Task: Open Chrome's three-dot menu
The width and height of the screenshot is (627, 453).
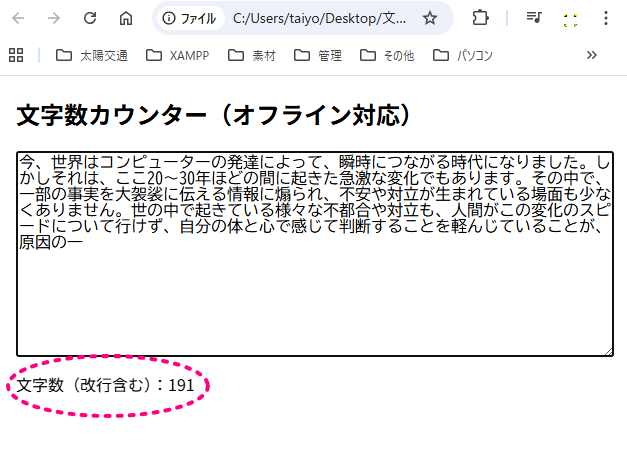Action: point(607,18)
